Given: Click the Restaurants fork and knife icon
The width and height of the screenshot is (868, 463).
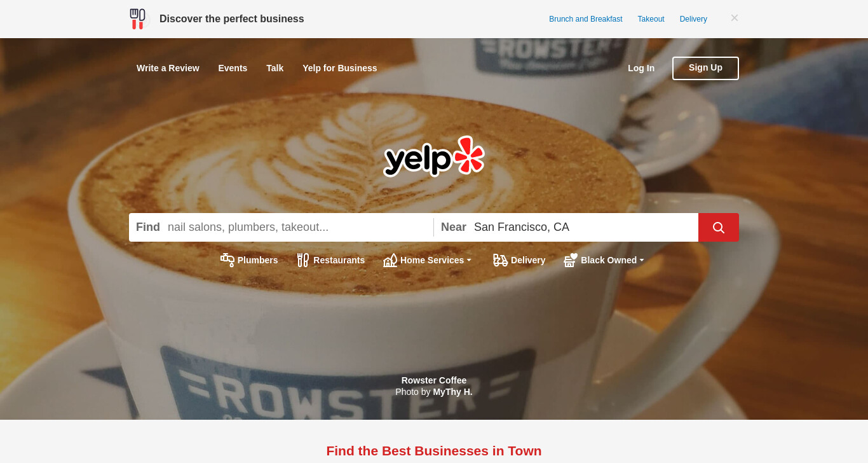Looking at the screenshot, I should [303, 260].
